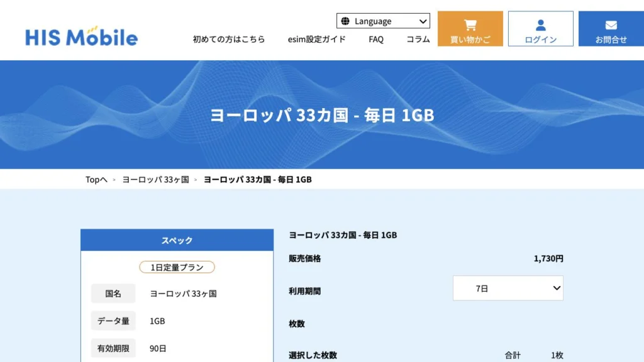Go to Topへ in the breadcrumb
Screen dimensions: 644x362
click(96, 179)
